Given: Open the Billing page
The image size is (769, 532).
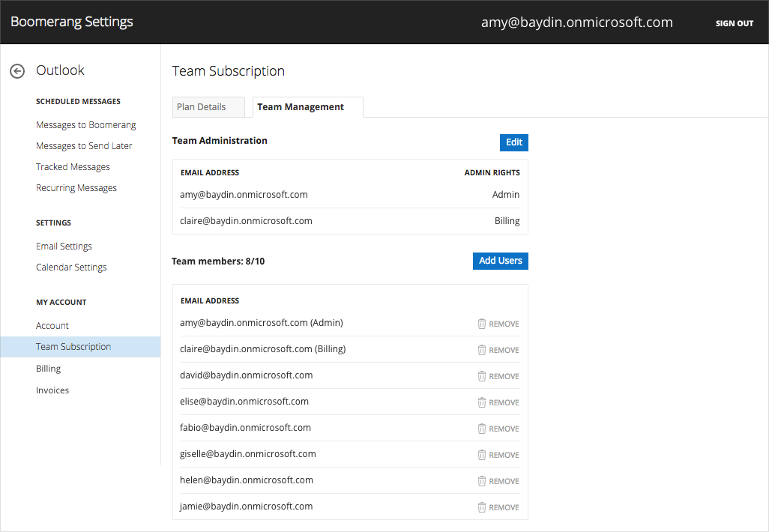Looking at the screenshot, I should [48, 369].
